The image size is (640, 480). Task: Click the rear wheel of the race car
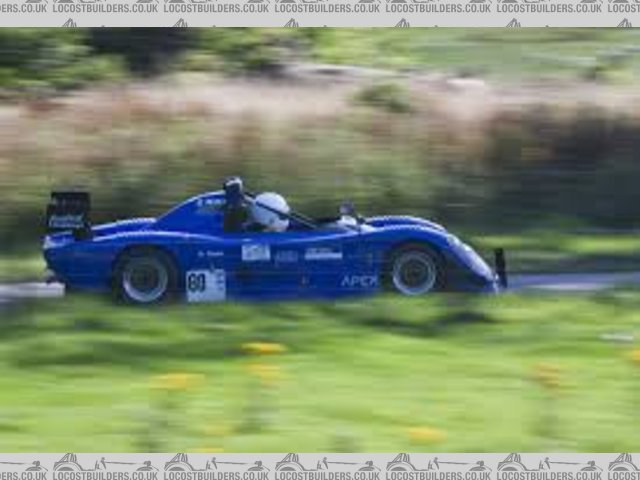coord(146,277)
